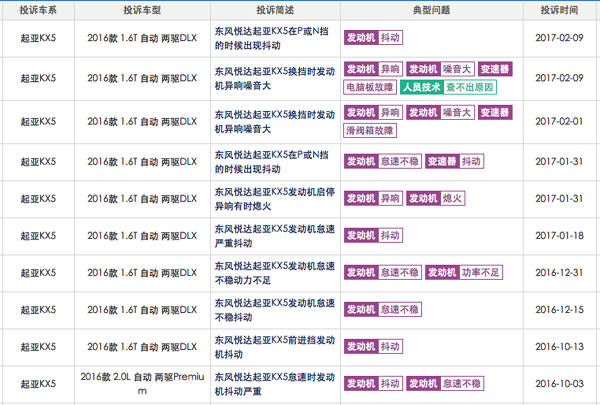
Task: Open the P或N挡 抖动 complaint dated 2017-01-31
Action: (x=272, y=162)
